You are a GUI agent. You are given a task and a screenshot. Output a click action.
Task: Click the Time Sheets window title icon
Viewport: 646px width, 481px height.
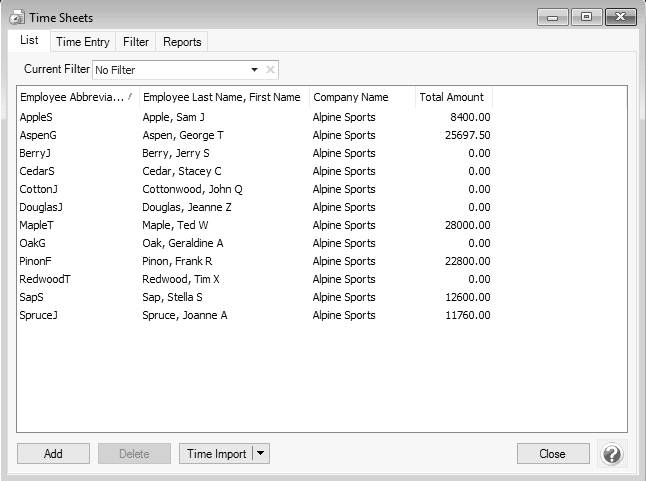17,17
